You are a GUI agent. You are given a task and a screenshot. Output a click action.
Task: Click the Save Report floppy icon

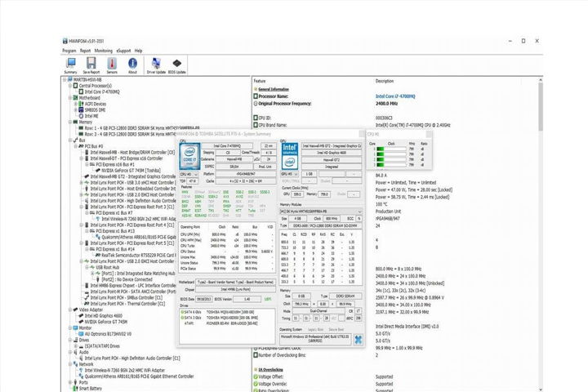point(91,65)
